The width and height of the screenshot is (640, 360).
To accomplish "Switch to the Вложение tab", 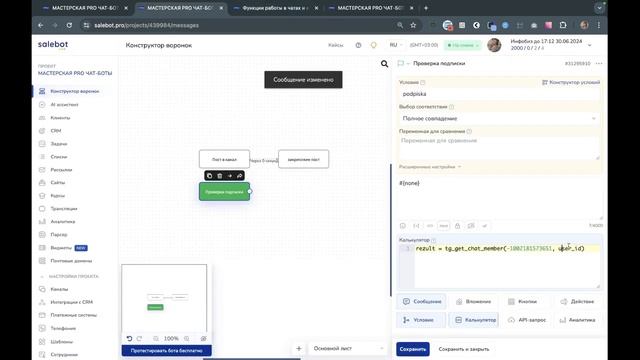I will pos(473,302).
